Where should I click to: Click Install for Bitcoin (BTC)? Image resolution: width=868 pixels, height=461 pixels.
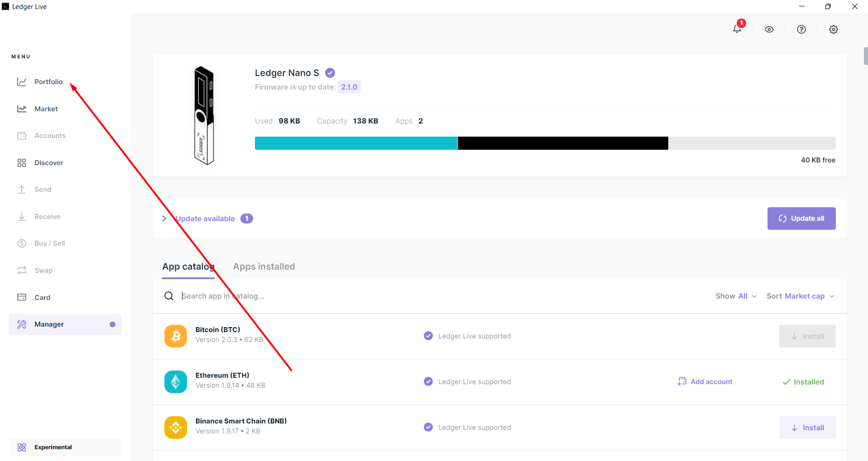807,336
